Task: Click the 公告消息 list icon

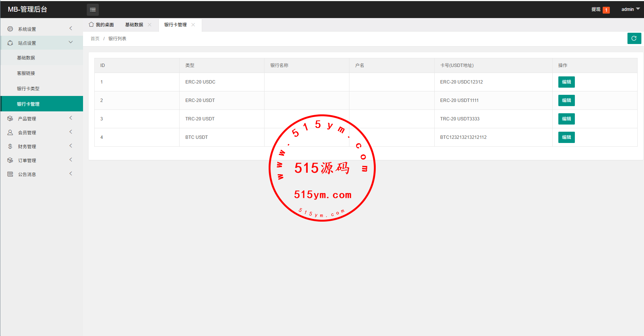Action: click(x=10, y=174)
